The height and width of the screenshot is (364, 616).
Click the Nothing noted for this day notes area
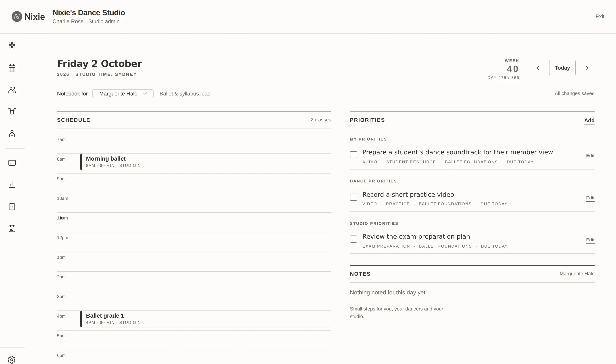click(x=388, y=293)
